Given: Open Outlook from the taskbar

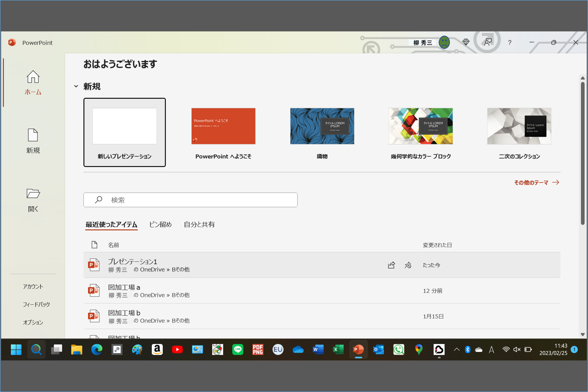Looking at the screenshot, I should (x=379, y=350).
